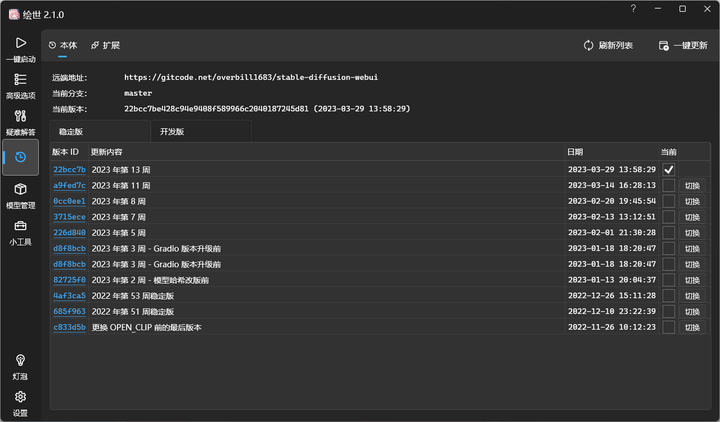Image resolution: width=720 pixels, height=422 pixels.
Task: Click the '2023 年第 13 周' row text
Action: coord(121,170)
